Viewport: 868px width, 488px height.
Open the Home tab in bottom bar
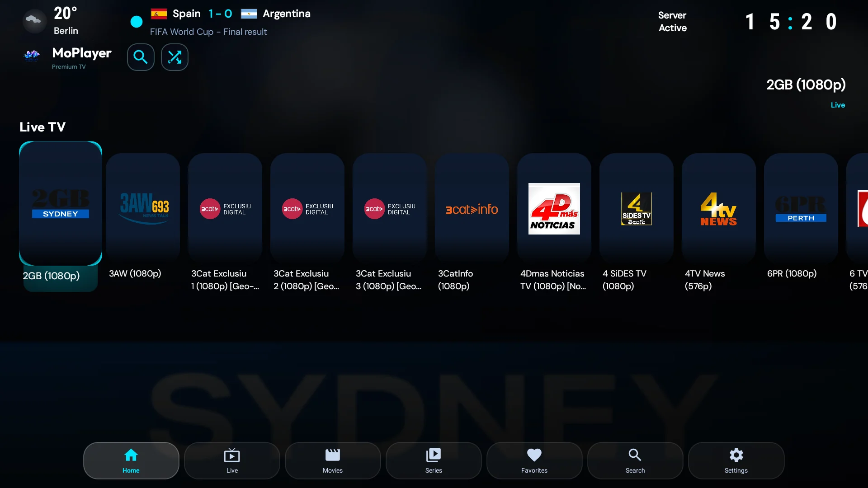coord(131,460)
